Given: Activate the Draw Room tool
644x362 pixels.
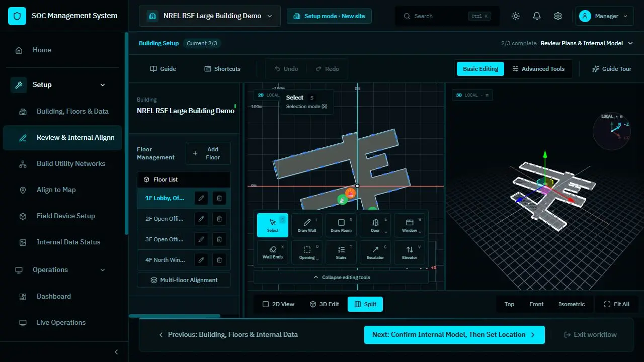Looking at the screenshot, I should [x=341, y=225].
